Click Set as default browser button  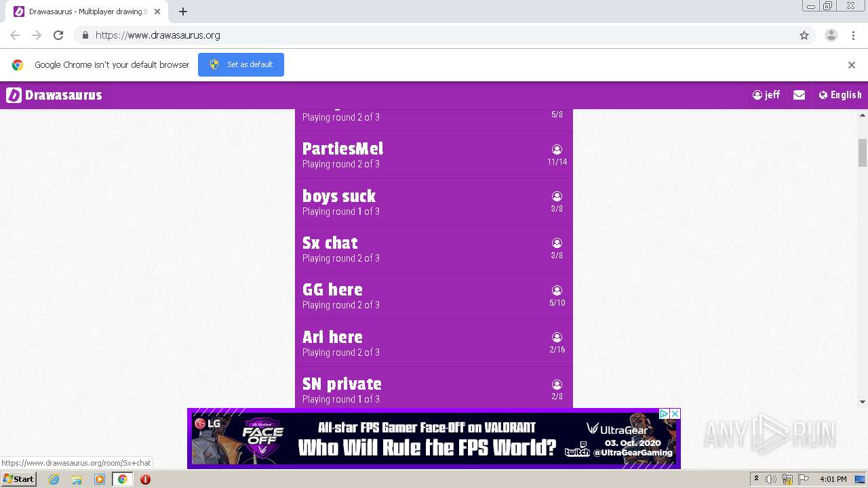click(241, 64)
